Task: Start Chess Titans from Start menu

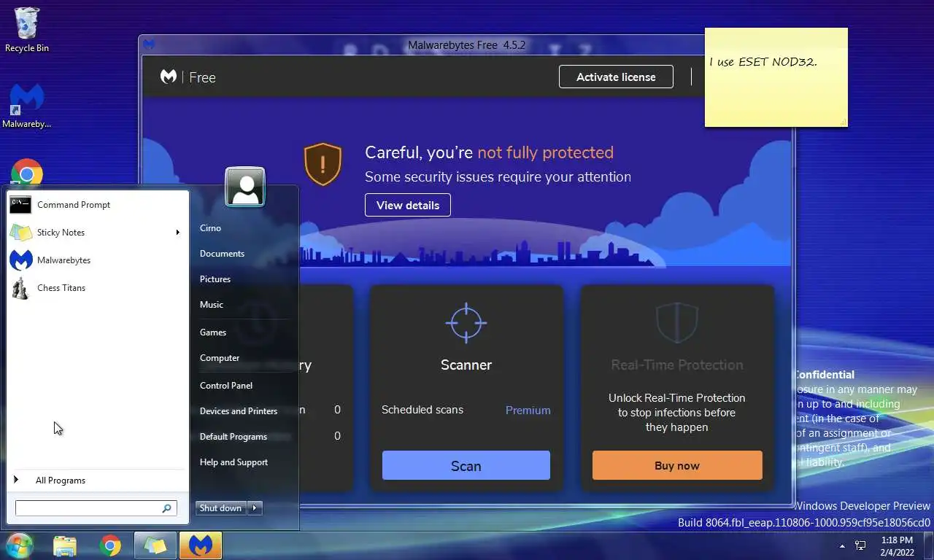Action: (97, 288)
